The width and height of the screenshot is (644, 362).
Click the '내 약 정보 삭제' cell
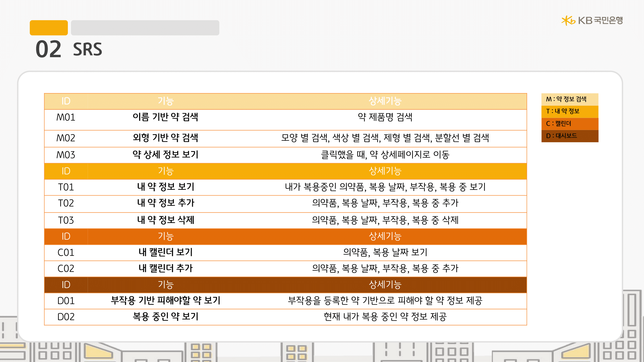165,220
